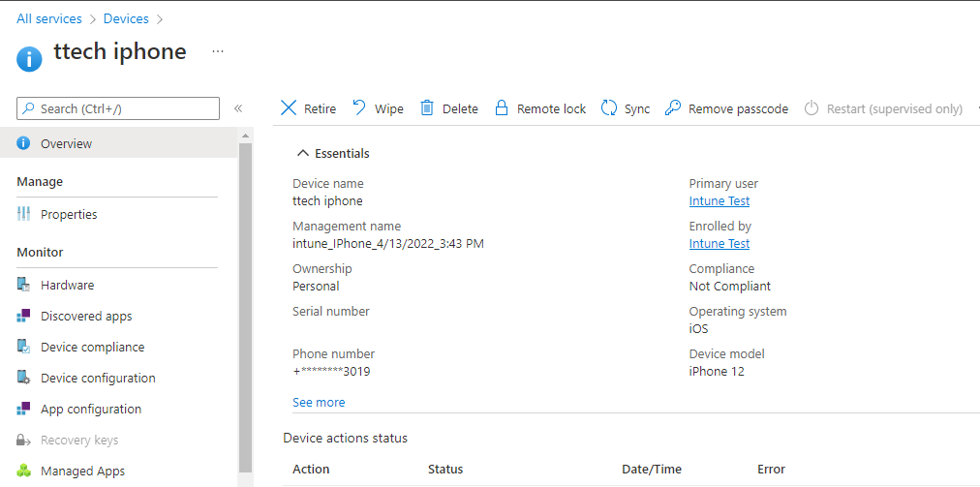Click the Delete trash can icon
The image size is (980, 487).
tap(427, 108)
